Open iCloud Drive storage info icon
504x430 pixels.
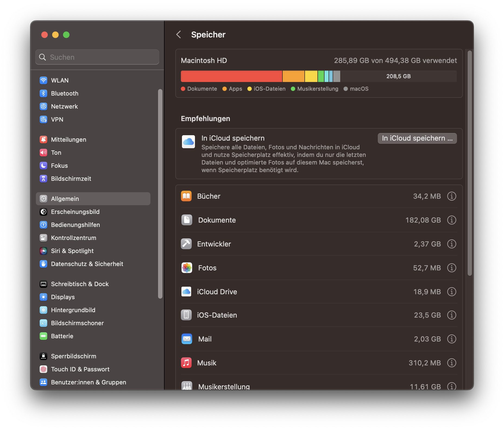click(451, 292)
